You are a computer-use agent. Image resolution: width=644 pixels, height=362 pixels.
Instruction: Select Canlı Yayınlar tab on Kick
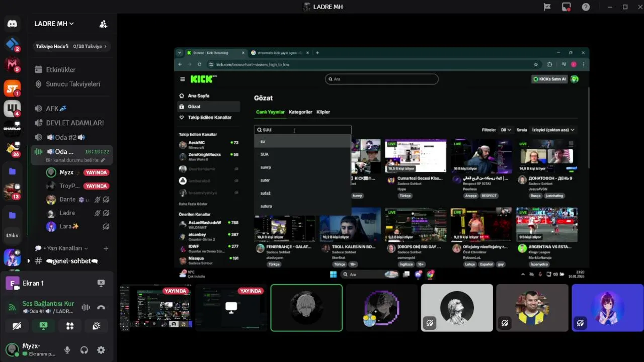270,112
